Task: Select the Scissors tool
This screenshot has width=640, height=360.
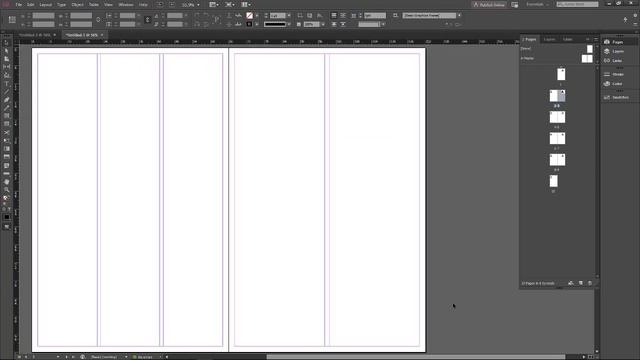Action: point(7,133)
